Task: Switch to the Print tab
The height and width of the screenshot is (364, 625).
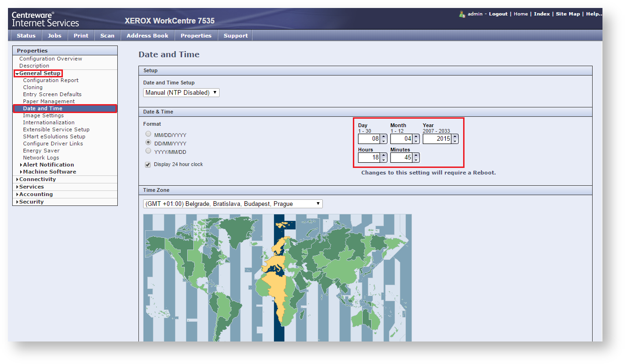Action: (81, 36)
